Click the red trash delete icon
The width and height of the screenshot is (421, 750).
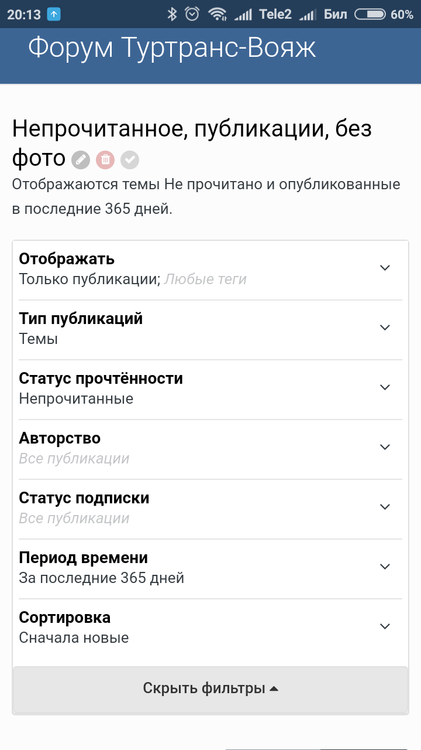point(105,160)
